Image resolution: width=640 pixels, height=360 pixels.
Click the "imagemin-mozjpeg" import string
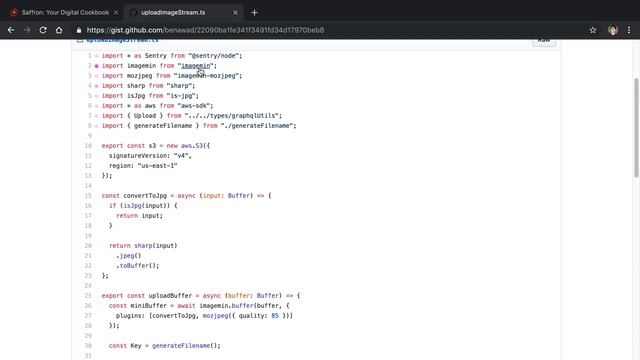[x=206, y=76]
